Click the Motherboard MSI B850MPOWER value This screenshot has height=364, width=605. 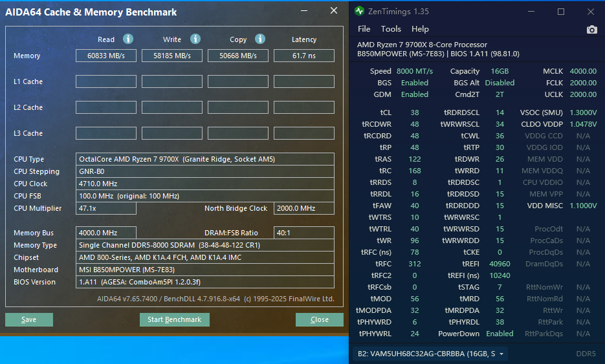pos(205,270)
